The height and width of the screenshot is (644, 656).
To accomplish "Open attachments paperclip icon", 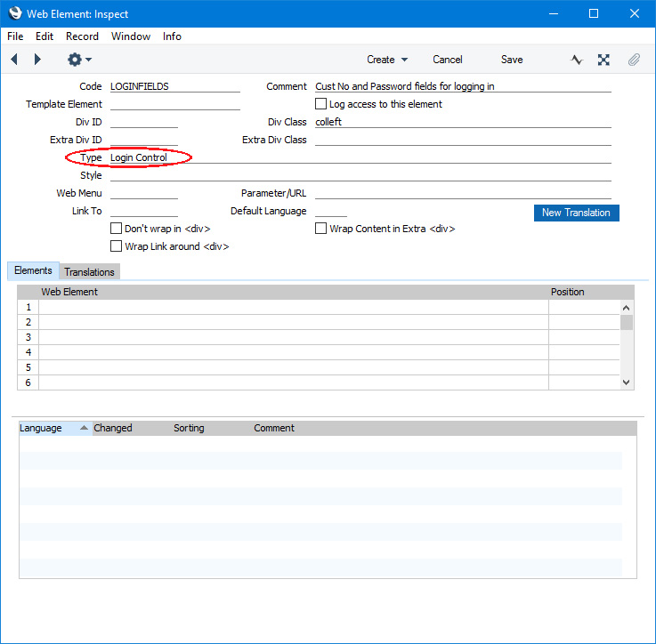I will pos(634,60).
